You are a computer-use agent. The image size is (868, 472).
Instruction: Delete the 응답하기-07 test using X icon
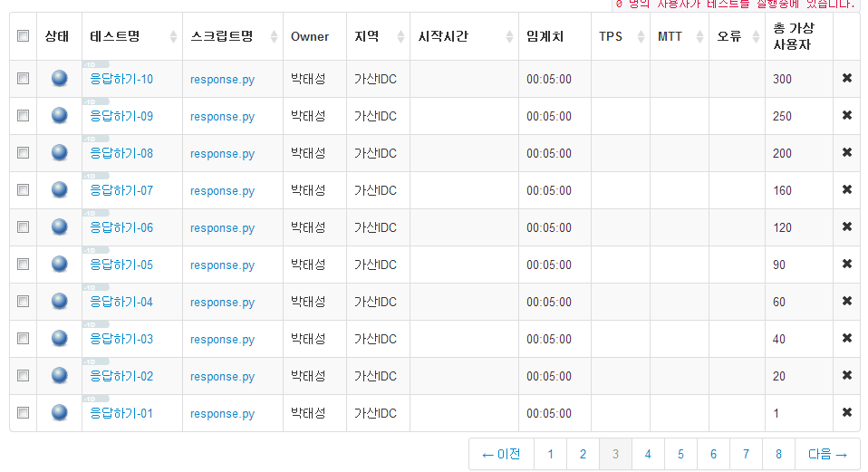click(x=846, y=189)
